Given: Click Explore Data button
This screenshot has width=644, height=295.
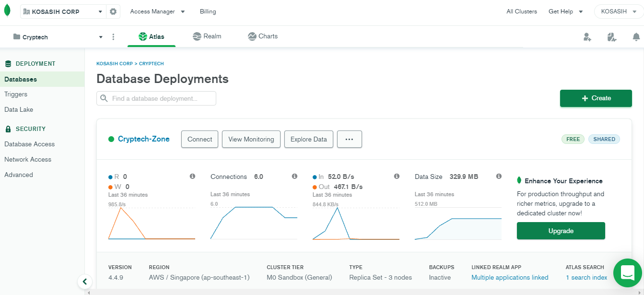Looking at the screenshot, I should [x=309, y=139].
